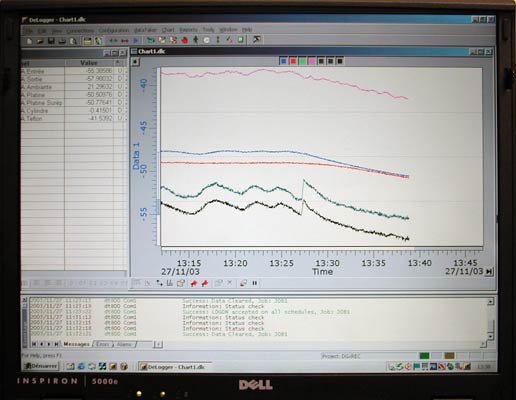Click the first red pin chart icon

[x=194, y=283]
